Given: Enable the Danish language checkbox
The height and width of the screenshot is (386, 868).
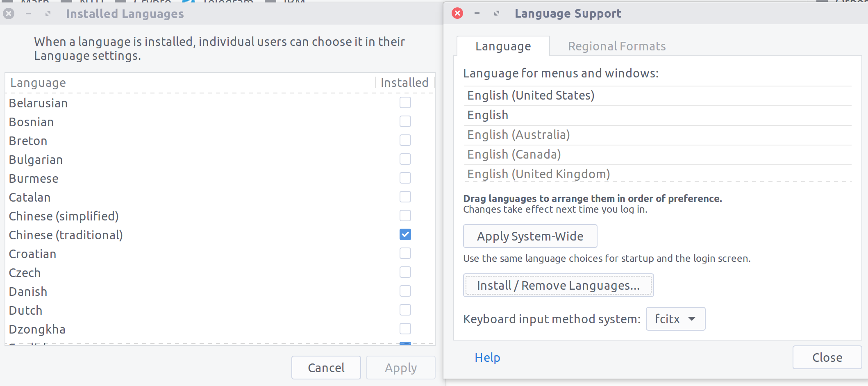Looking at the screenshot, I should pos(405,291).
